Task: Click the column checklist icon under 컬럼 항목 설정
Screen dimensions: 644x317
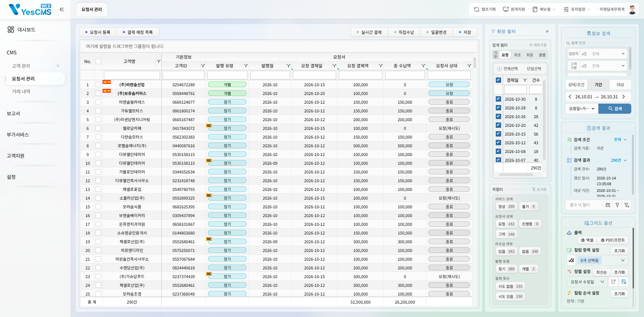Action: (x=571, y=260)
